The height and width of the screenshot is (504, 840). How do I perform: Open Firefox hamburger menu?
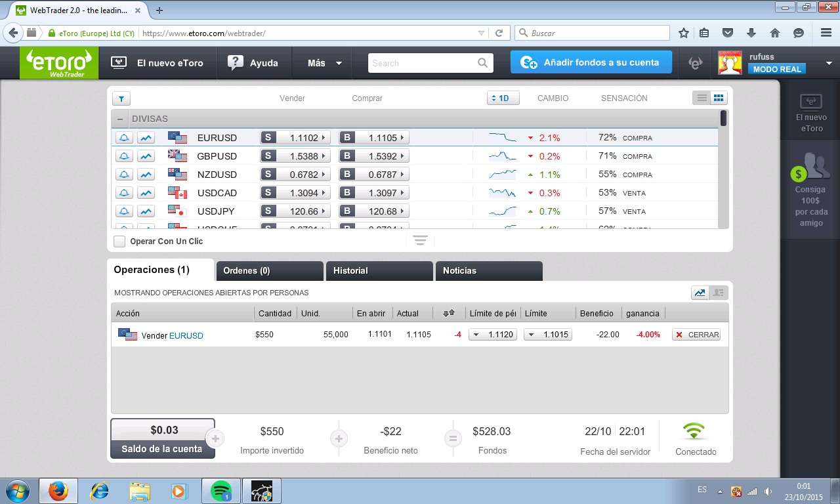click(826, 33)
